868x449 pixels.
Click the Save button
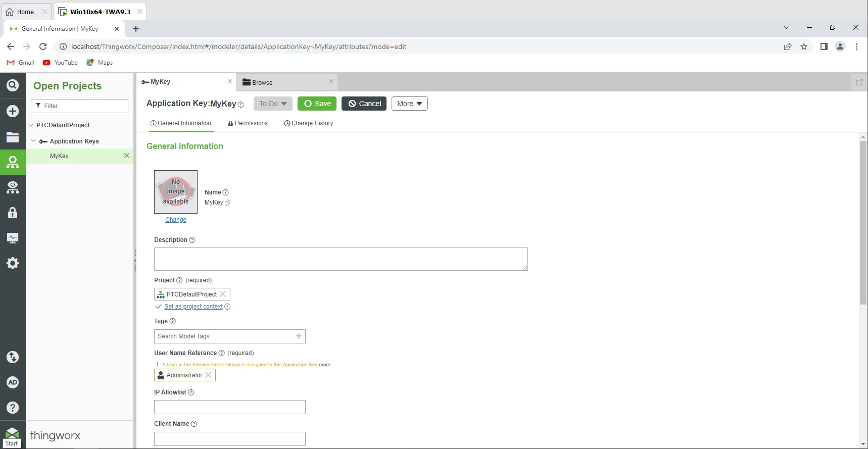tap(317, 104)
